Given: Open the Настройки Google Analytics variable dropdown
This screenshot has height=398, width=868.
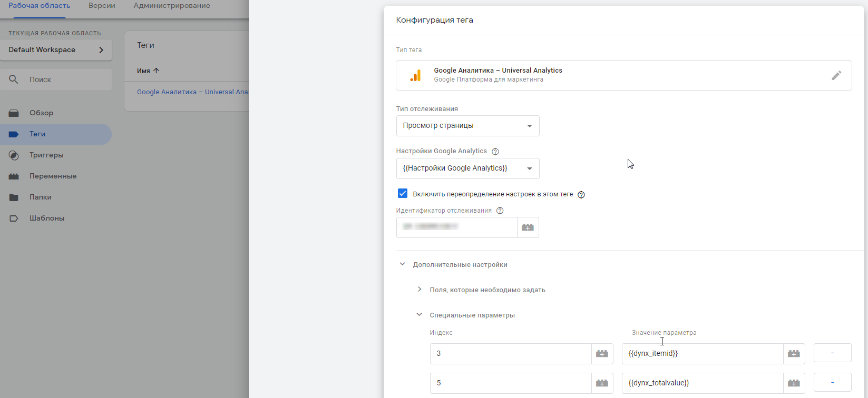Looking at the screenshot, I should (467, 168).
